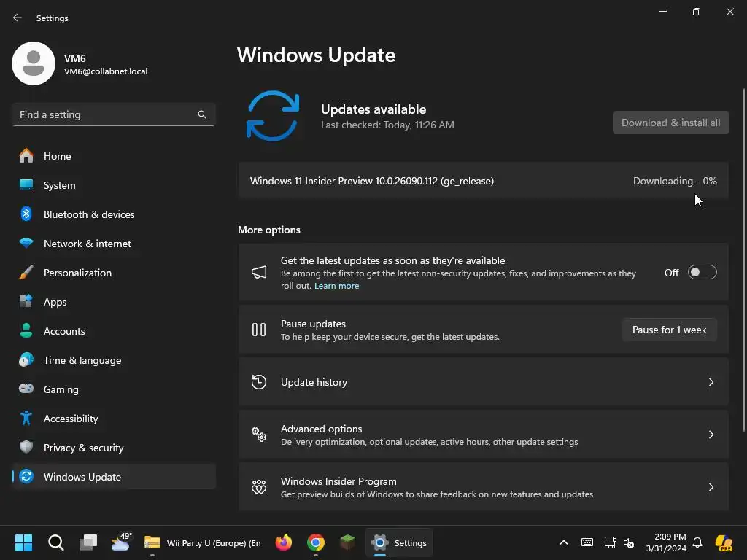Open Bluetooth & devices settings
Screen dimensions: 747x560
coord(113,214)
